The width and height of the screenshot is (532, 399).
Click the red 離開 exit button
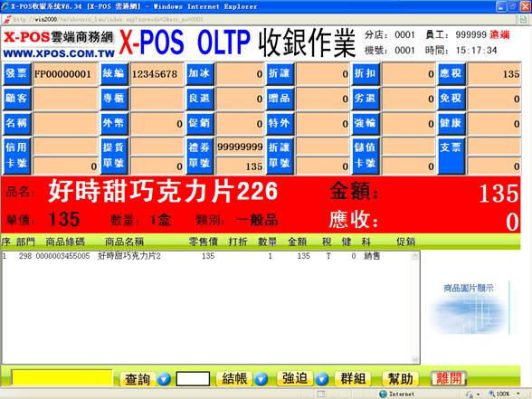coord(449,378)
